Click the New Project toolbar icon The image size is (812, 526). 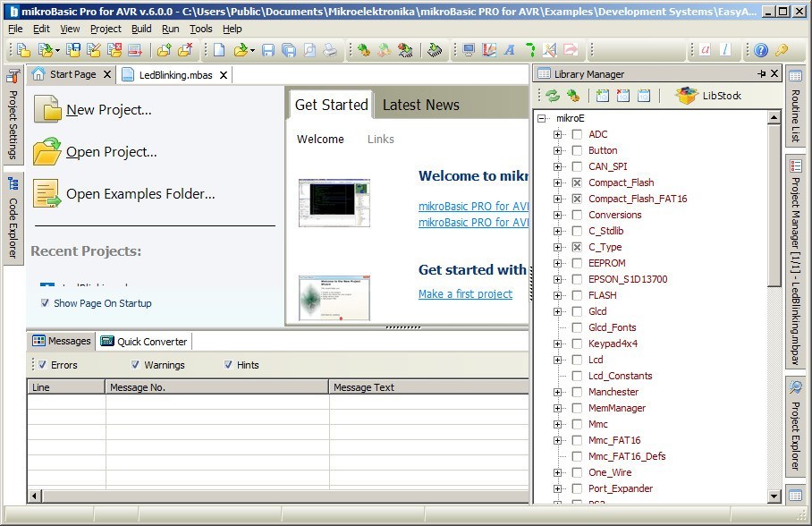(22, 50)
